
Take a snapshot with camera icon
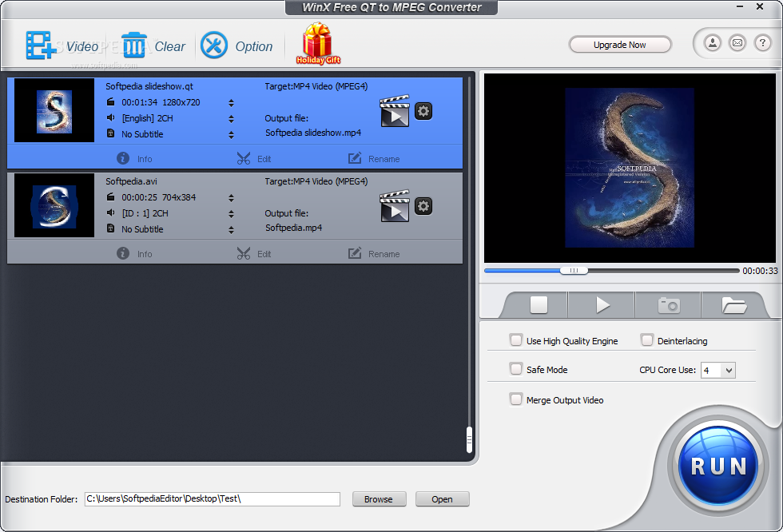click(669, 305)
